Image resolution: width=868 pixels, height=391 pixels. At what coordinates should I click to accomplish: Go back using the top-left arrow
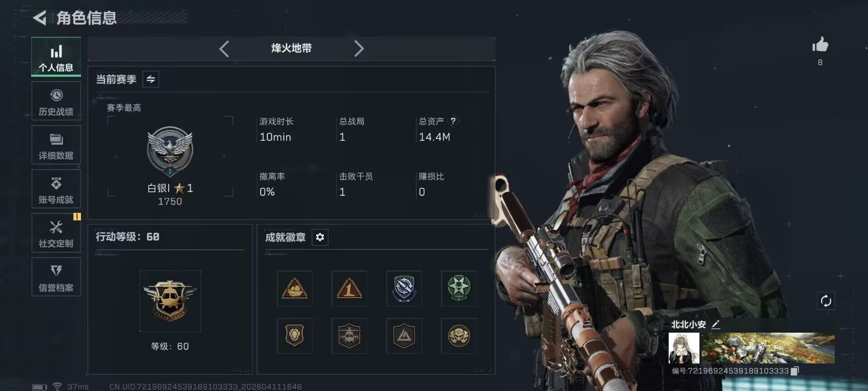40,18
